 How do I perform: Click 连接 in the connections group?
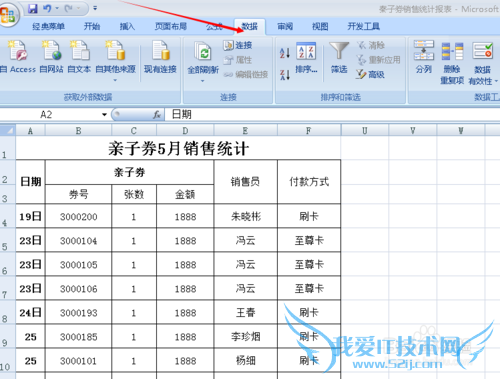coord(238,45)
